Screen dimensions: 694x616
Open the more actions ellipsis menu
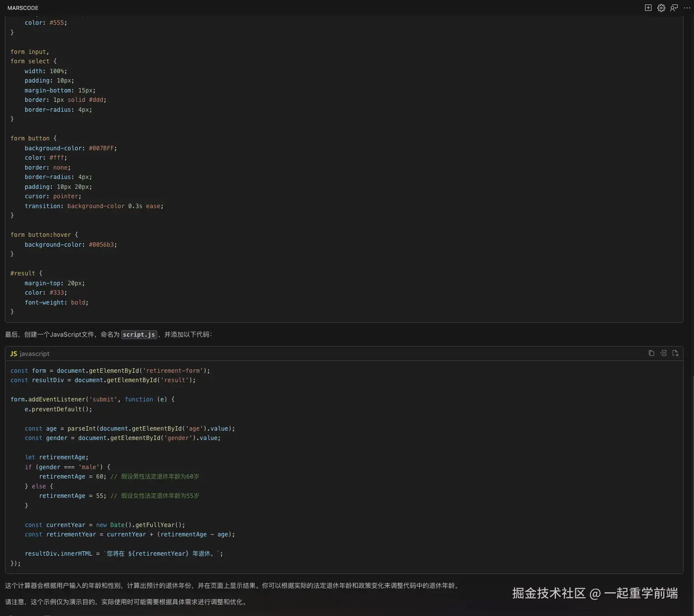pos(687,8)
